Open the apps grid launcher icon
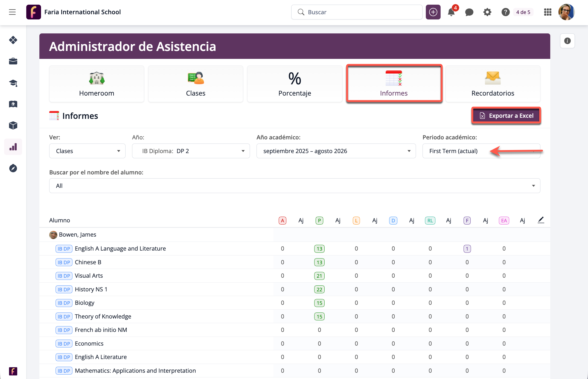This screenshot has height=379, width=588. pos(548,12)
